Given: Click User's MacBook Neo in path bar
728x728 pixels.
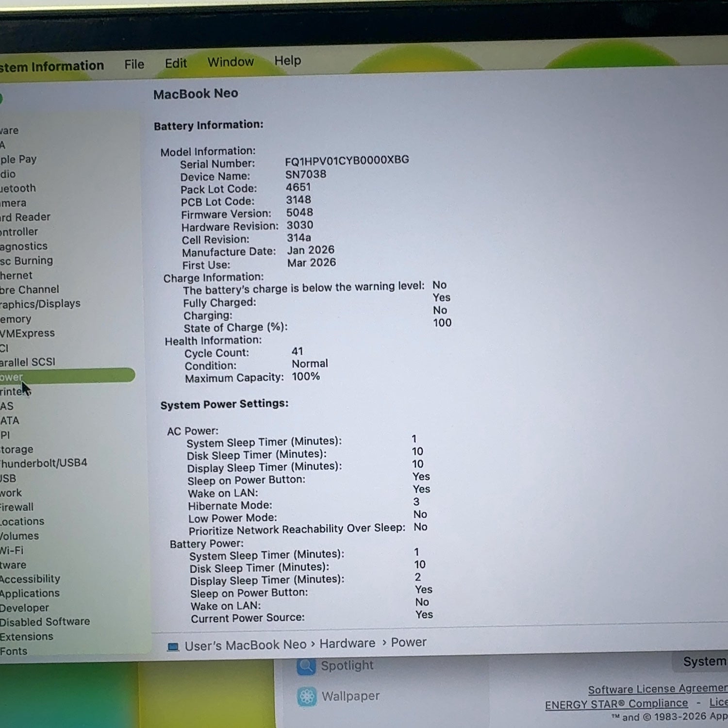Looking at the screenshot, I should tap(246, 645).
